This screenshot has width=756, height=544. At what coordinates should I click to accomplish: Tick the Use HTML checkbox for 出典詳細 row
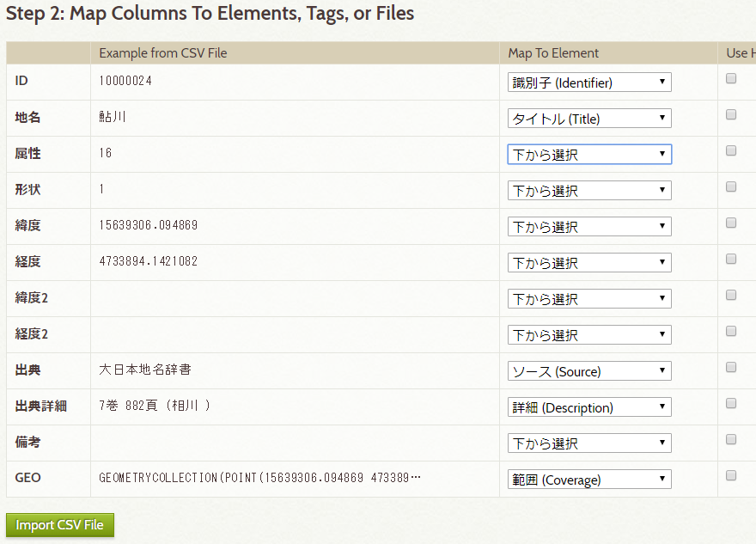pos(731,403)
